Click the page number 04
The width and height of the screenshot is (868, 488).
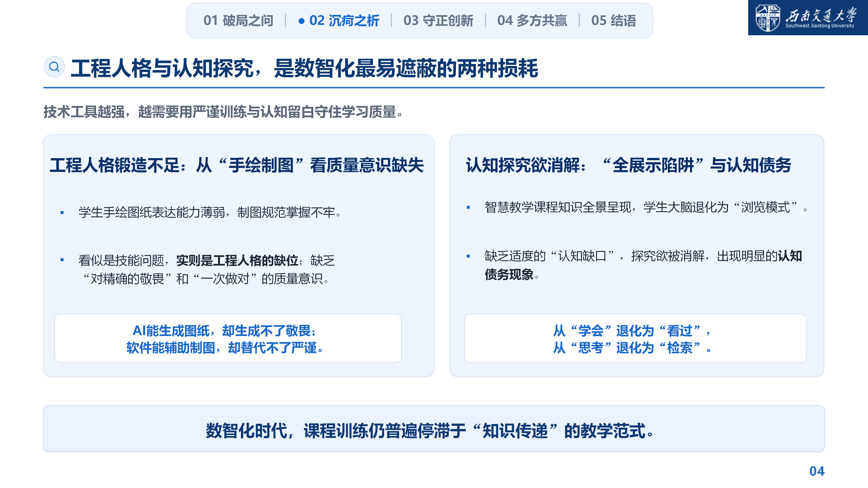pos(817,471)
